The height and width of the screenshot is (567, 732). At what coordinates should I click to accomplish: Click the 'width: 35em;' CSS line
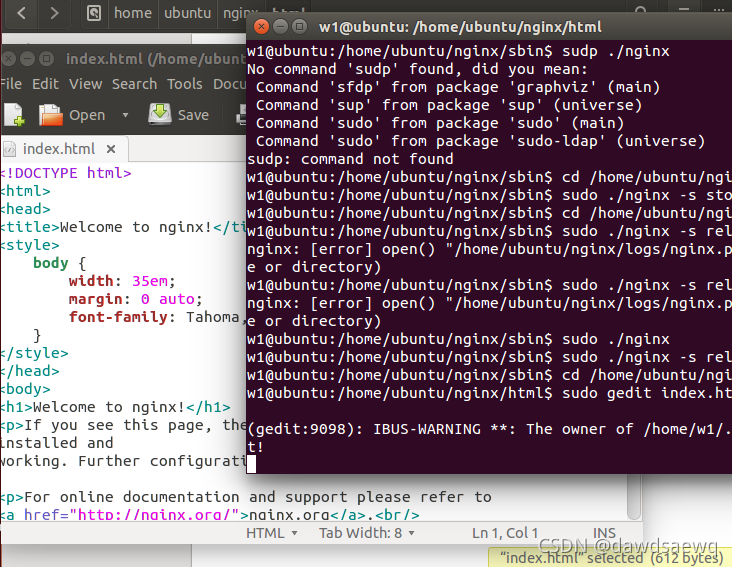pyautogui.click(x=122, y=281)
